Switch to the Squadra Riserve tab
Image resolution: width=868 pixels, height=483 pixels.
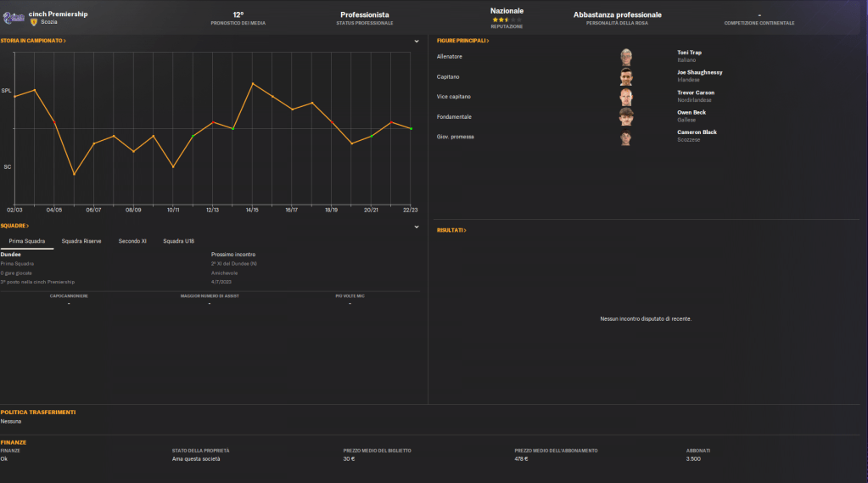[81, 241]
